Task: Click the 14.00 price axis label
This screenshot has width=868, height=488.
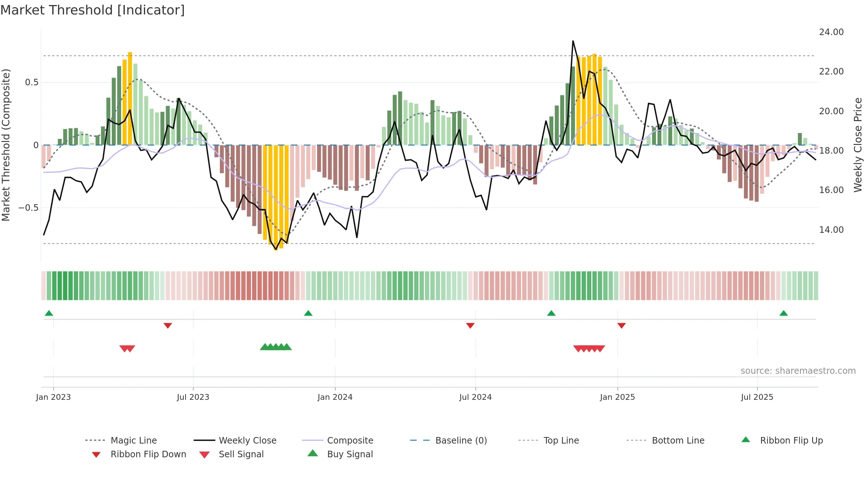Action: (x=831, y=230)
